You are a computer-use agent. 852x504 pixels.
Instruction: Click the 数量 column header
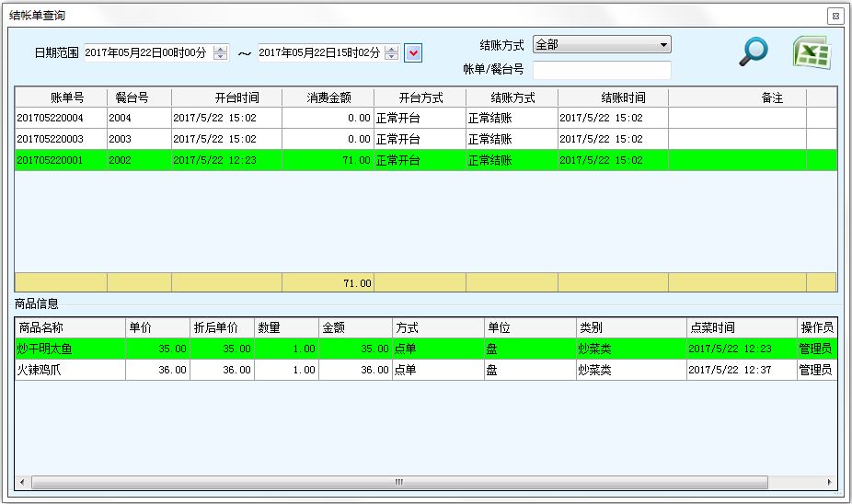[286, 327]
